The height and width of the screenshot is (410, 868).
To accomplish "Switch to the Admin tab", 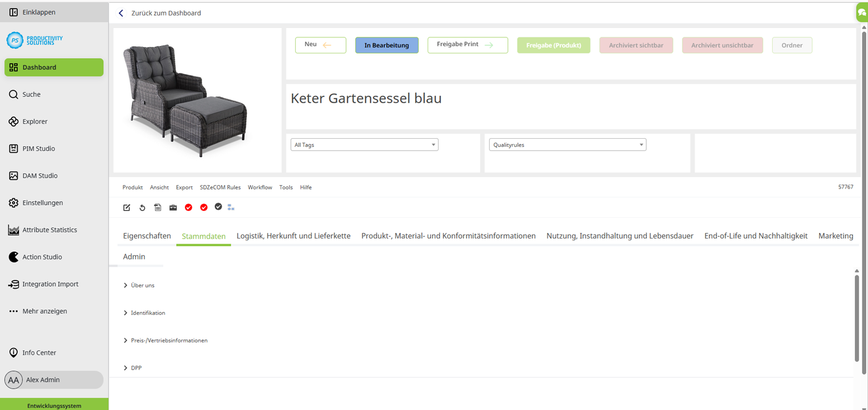I will pos(134,256).
